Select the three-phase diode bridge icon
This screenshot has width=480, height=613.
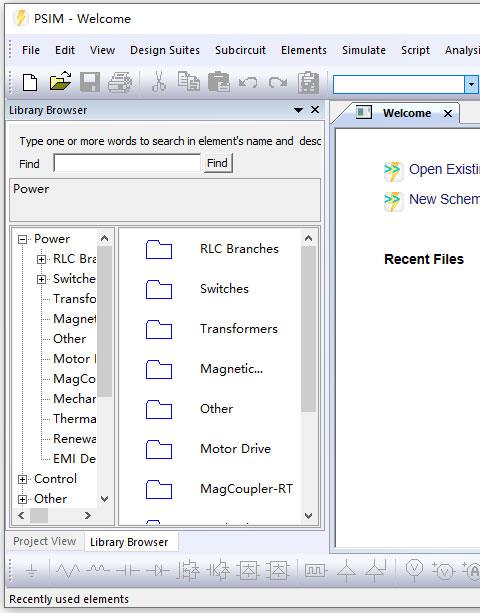tap(278, 571)
